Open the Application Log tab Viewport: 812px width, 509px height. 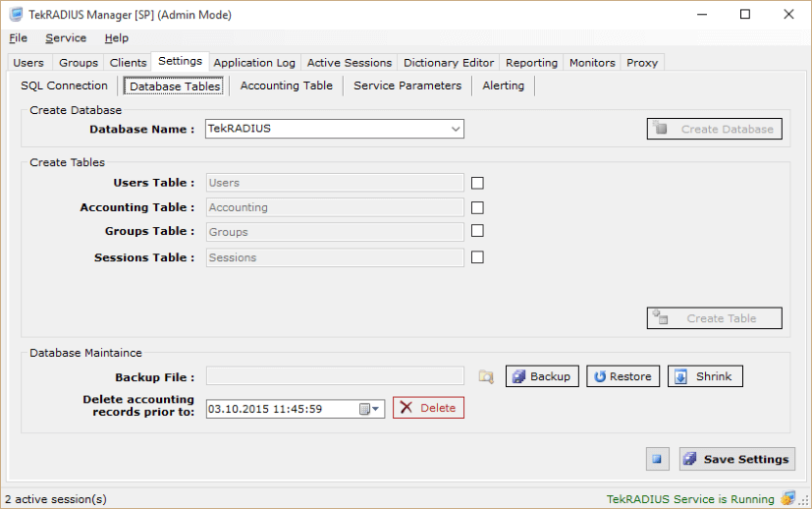pyautogui.click(x=254, y=63)
